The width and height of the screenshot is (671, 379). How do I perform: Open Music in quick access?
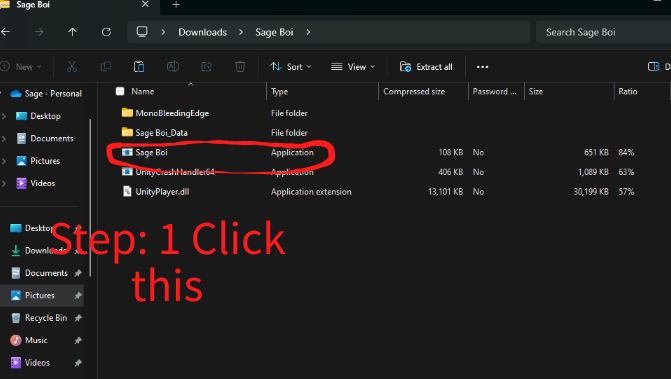pyautogui.click(x=45, y=340)
